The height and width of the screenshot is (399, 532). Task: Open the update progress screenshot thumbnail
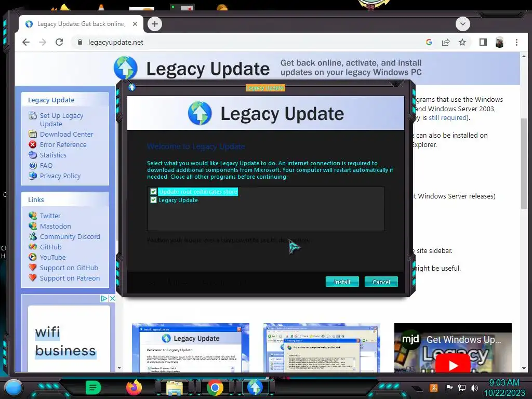tap(322, 348)
